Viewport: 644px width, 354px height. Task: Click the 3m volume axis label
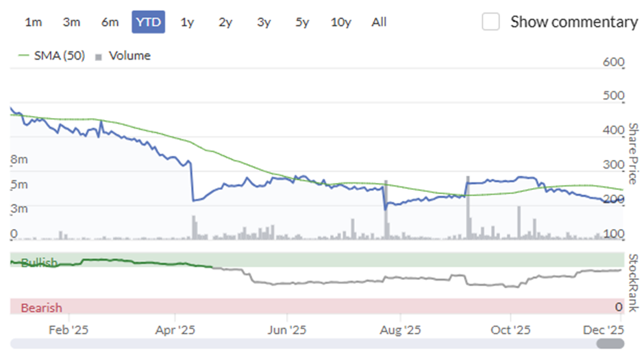19,209
